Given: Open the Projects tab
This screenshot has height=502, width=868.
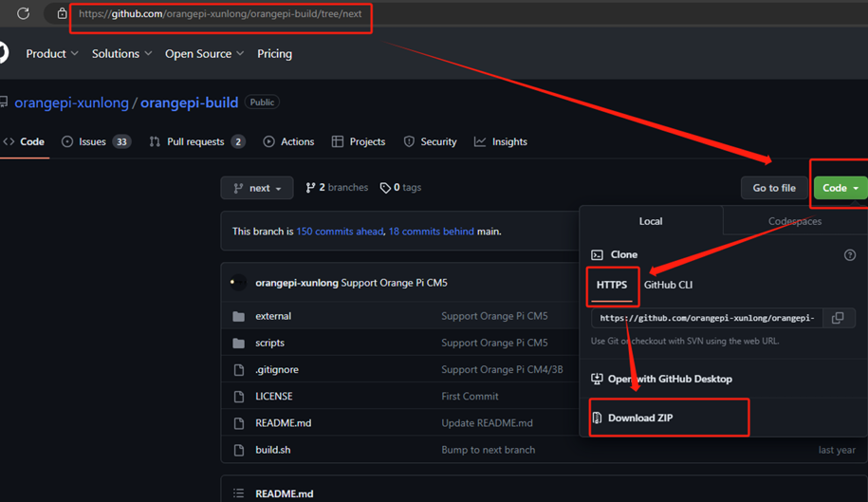Looking at the screenshot, I should (x=359, y=141).
